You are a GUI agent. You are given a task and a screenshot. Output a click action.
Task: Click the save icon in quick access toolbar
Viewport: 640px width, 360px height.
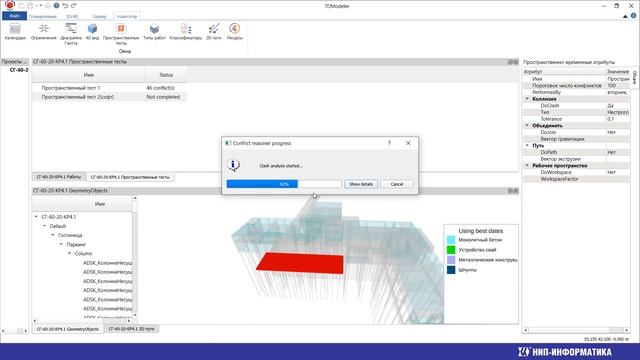pyautogui.click(x=30, y=6)
